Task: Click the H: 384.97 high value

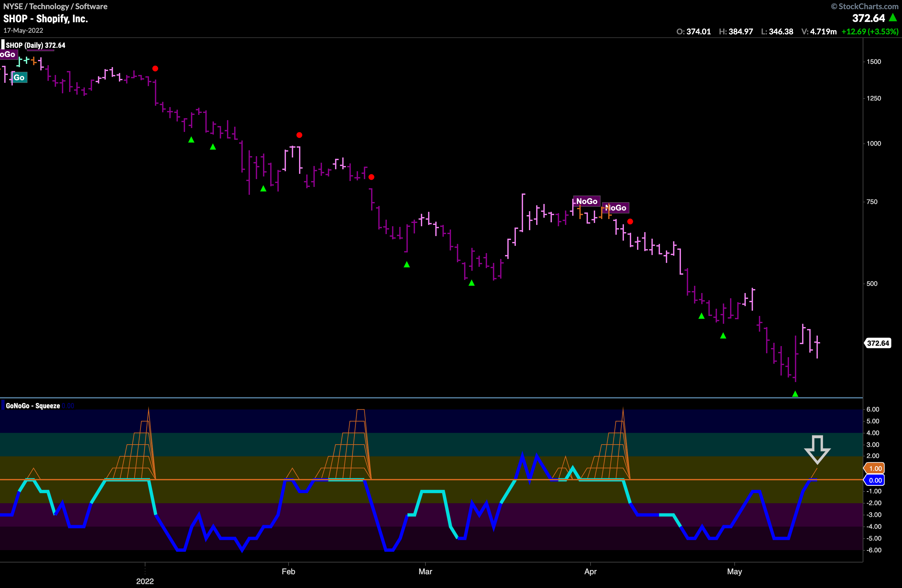Action: click(736, 31)
